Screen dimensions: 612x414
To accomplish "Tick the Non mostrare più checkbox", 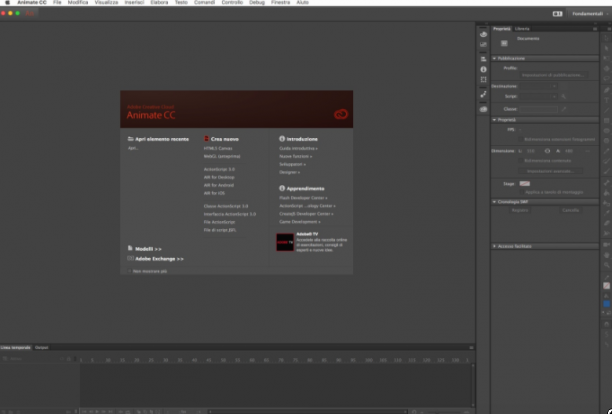I will point(130,271).
